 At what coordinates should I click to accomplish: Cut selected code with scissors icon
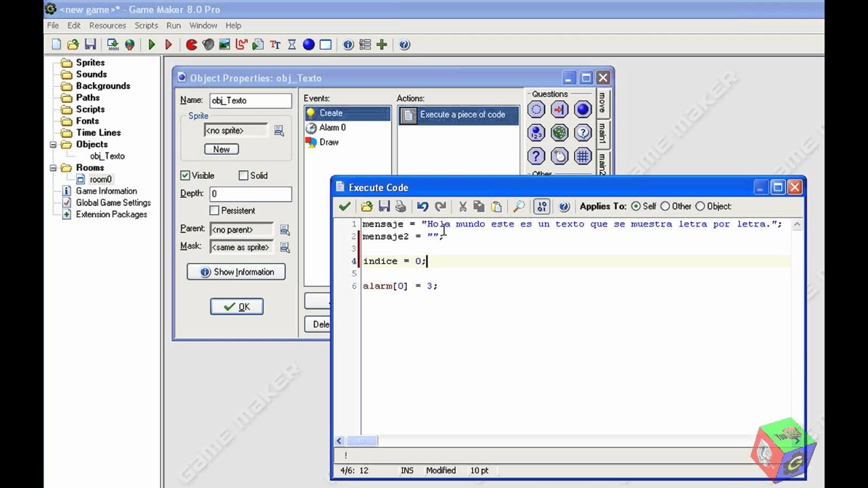pyautogui.click(x=462, y=207)
